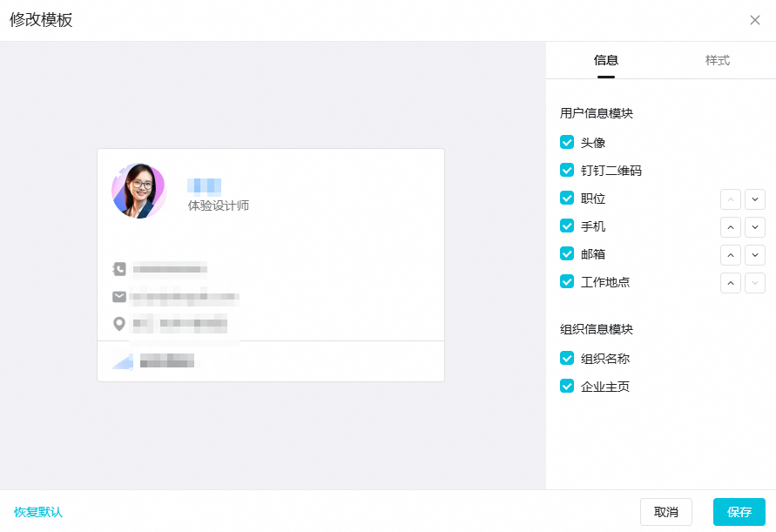Toggle the 手机 checkbox
The height and width of the screenshot is (532, 776).
pos(567,226)
